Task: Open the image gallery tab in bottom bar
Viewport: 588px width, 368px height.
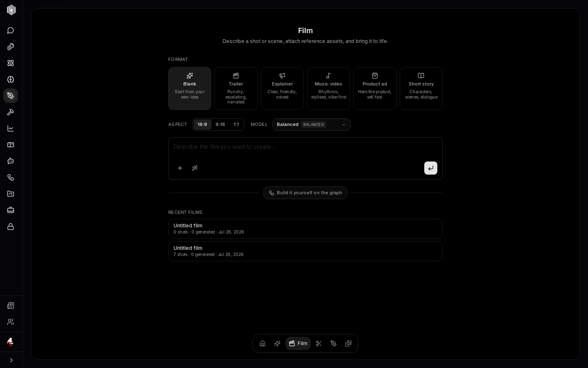Action: point(348,344)
